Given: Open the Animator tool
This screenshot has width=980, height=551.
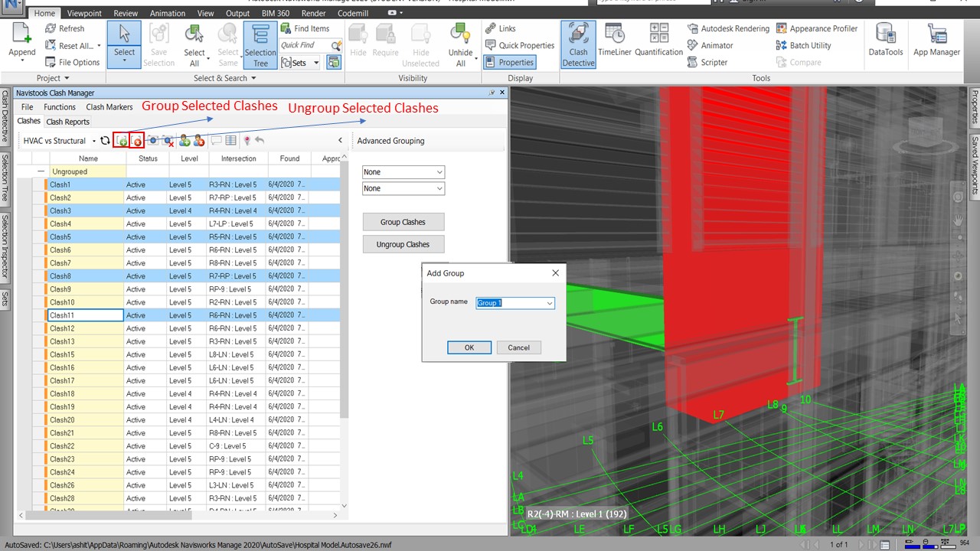Looking at the screenshot, I should tap(710, 46).
